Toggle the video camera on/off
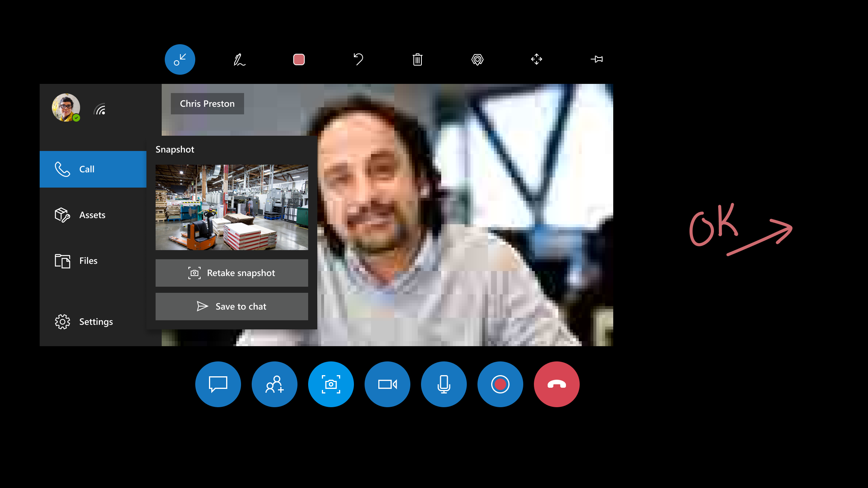868x488 pixels. tap(387, 384)
